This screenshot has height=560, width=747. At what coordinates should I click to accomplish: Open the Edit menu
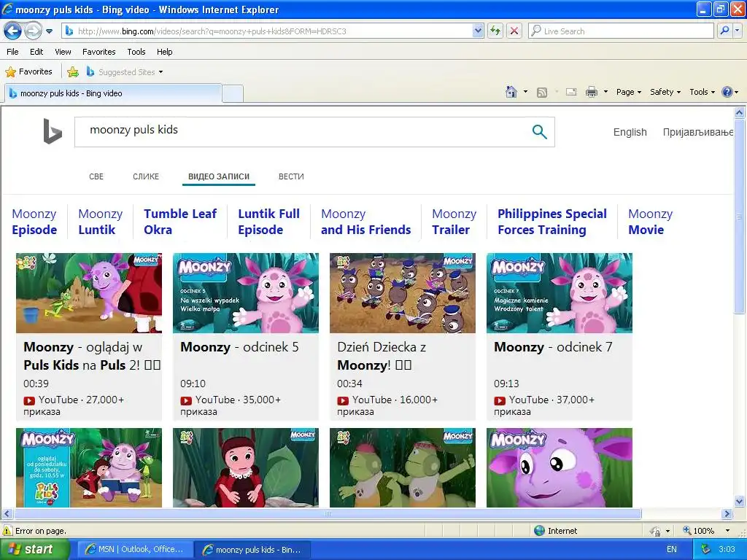(x=36, y=52)
